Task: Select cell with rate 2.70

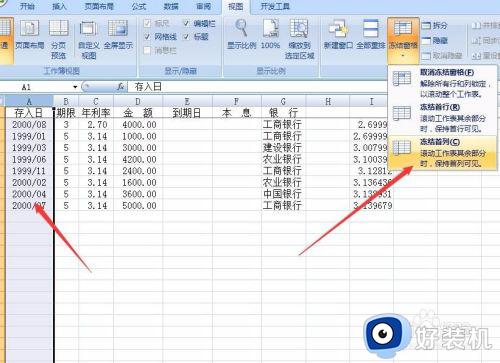Action: click(96, 124)
